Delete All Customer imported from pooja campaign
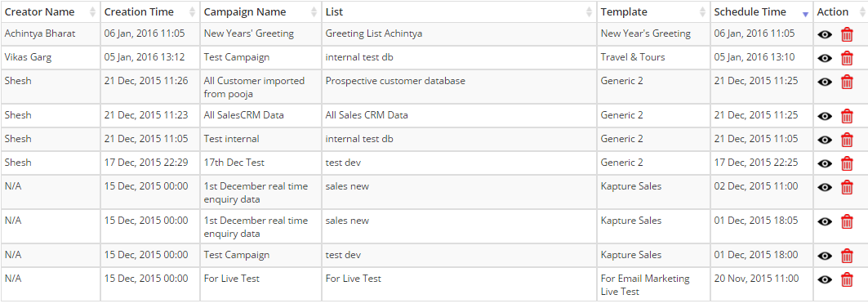 [x=847, y=82]
